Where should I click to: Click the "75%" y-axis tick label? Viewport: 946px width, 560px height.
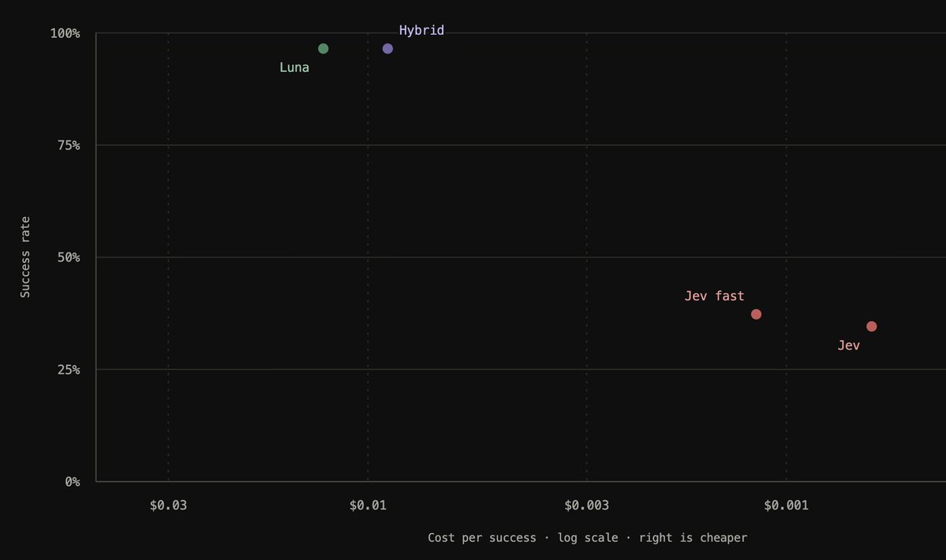coord(69,145)
